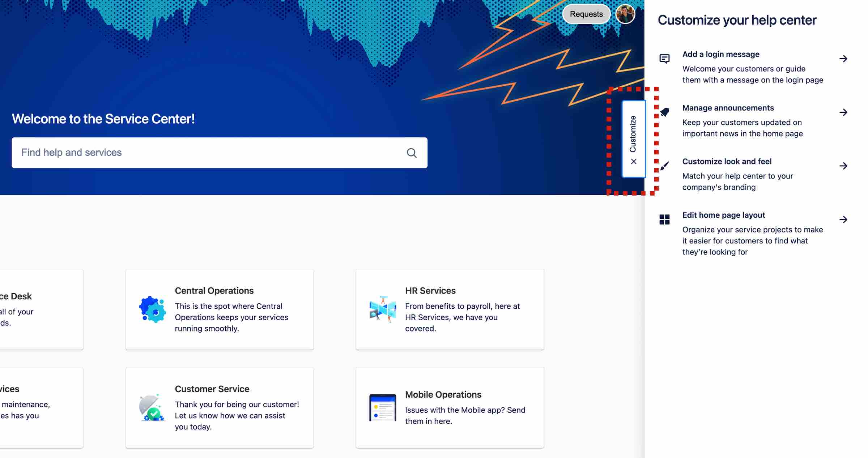The width and height of the screenshot is (868, 458).
Task: Navigate to Manage announcements arrow
Action: 843,112
